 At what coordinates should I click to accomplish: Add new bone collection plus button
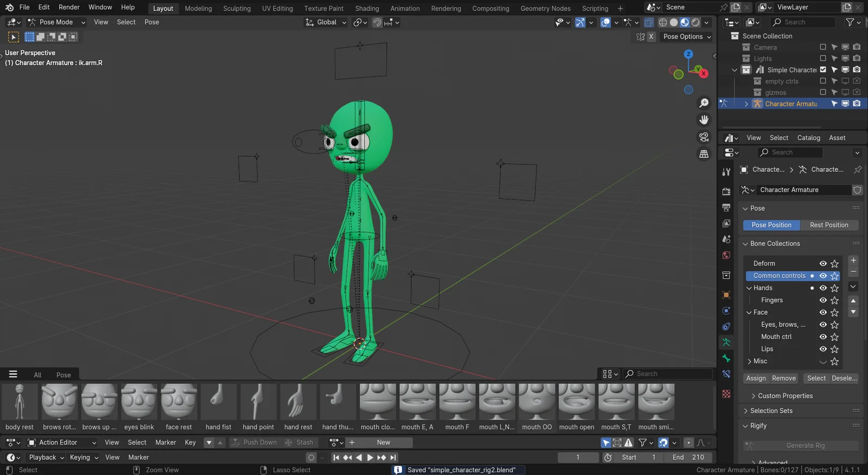(x=853, y=261)
